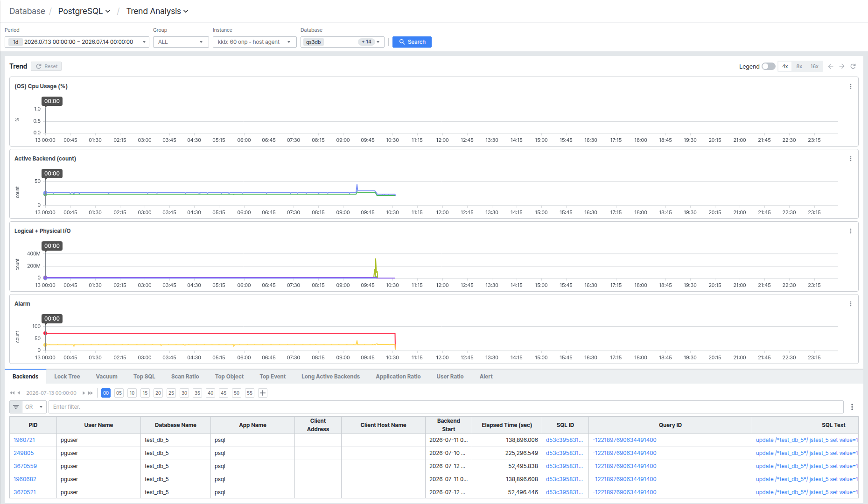This screenshot has width=868, height=504.
Task: Click the 00:00 marker on Active Backend chart
Action: pos(52,174)
